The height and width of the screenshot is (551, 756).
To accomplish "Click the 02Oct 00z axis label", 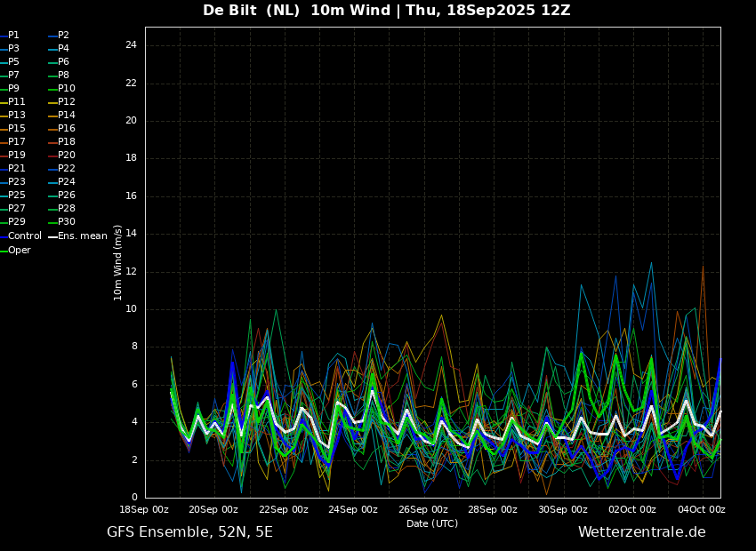I will pos(632,509).
